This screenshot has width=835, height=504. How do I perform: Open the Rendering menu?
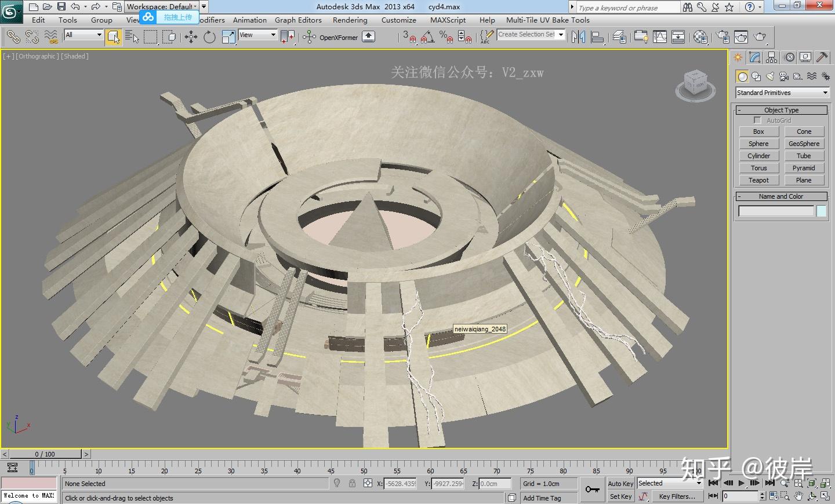click(x=350, y=20)
